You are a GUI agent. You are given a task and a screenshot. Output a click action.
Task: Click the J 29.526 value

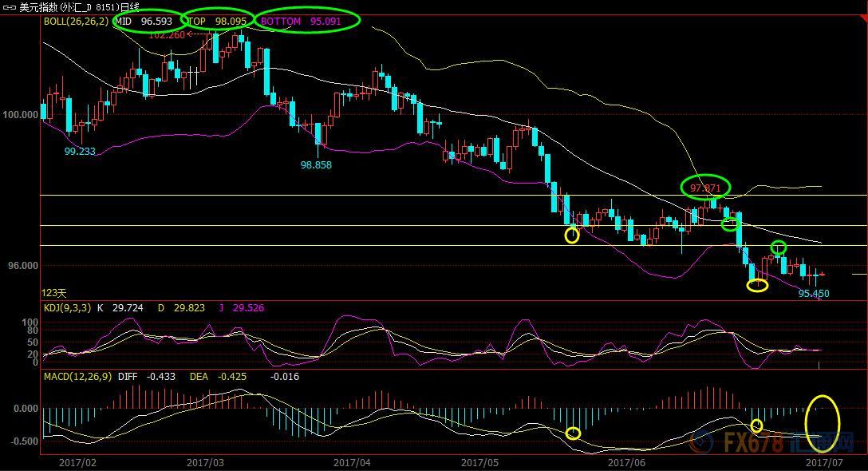point(242,307)
